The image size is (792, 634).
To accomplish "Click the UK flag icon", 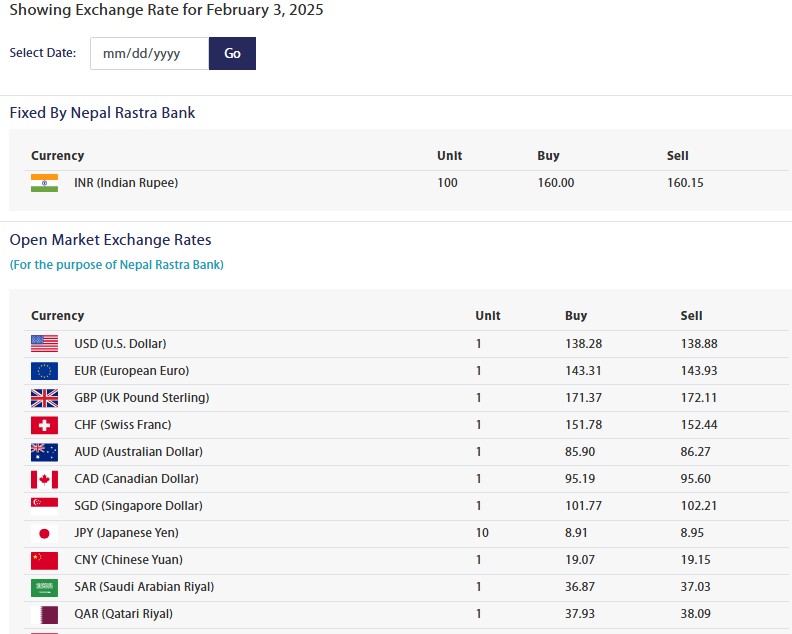I will point(44,398).
